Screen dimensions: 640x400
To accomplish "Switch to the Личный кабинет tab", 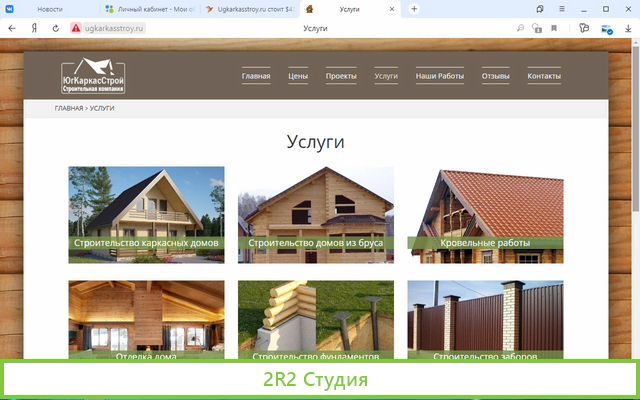I will (150, 9).
